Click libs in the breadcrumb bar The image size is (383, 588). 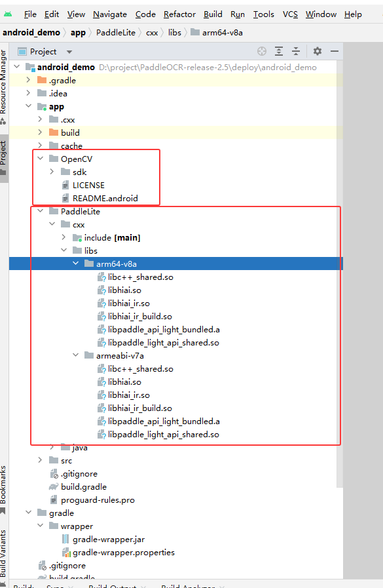tap(174, 33)
